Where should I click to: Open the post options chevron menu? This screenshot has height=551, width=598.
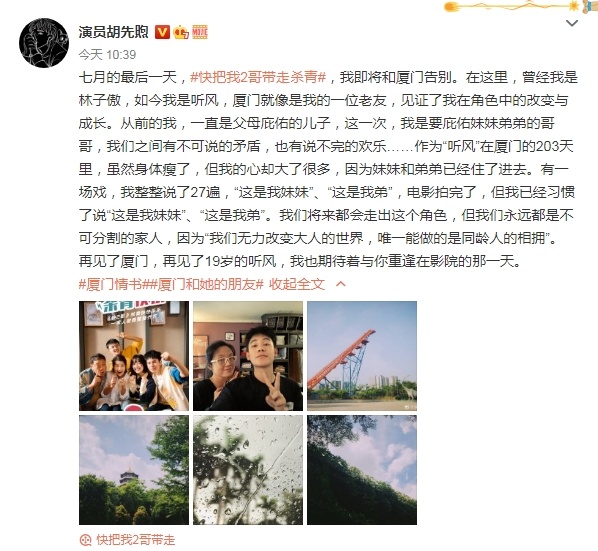pos(572,23)
